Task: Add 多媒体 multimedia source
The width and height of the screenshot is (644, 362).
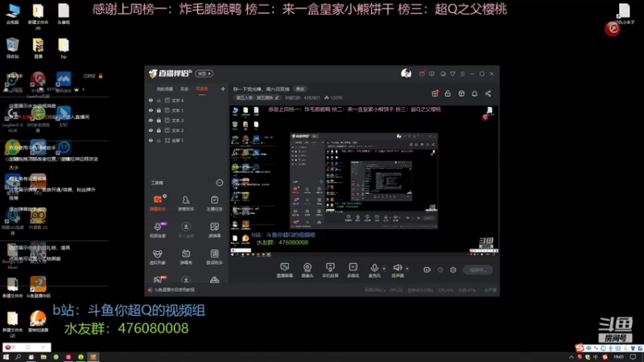Action: [x=353, y=270]
